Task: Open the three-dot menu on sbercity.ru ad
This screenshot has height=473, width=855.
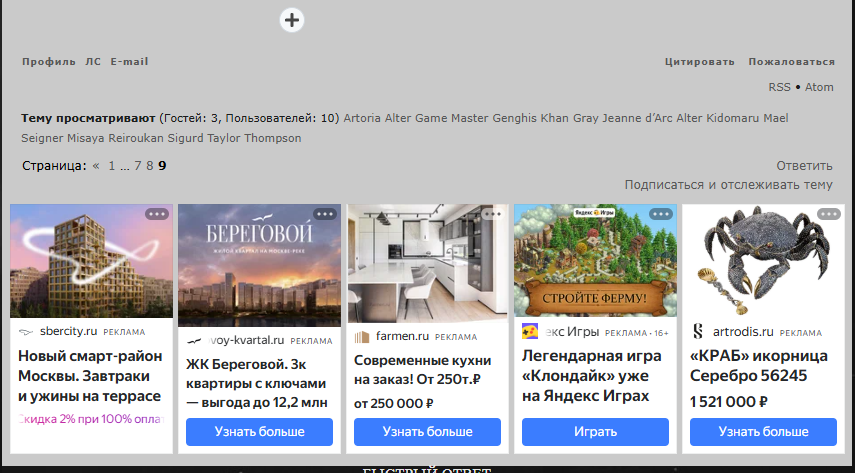Action: (x=157, y=214)
